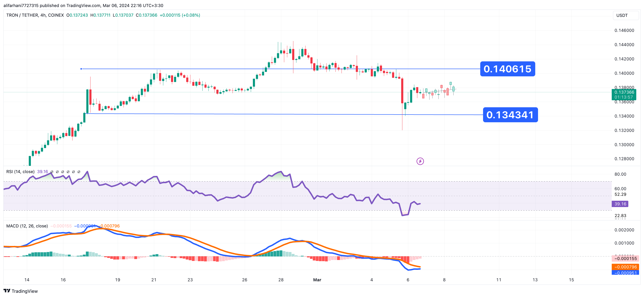Click the pink −0.000155 axis tag
This screenshot has width=644, height=297.
(625, 258)
